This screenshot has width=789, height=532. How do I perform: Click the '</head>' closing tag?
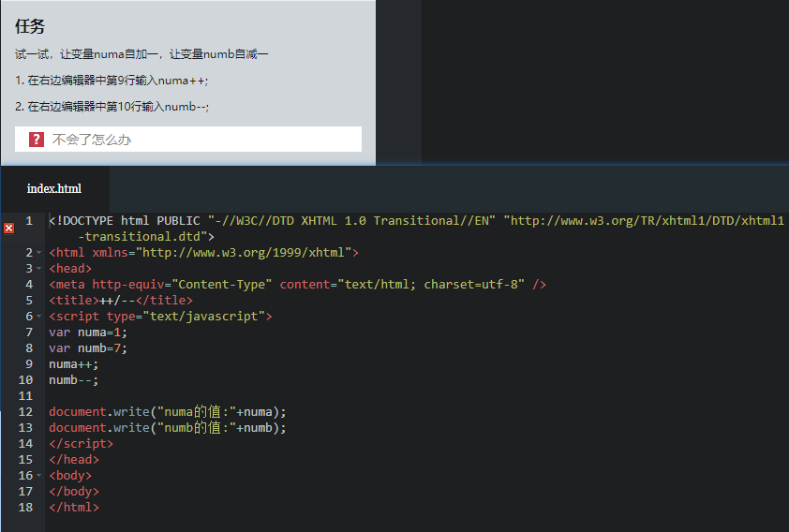74,460
